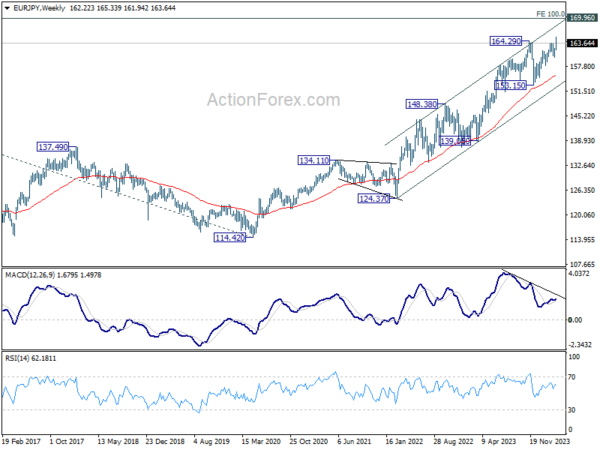
Task: Select the 164.290 price label
Action: pyautogui.click(x=506, y=41)
